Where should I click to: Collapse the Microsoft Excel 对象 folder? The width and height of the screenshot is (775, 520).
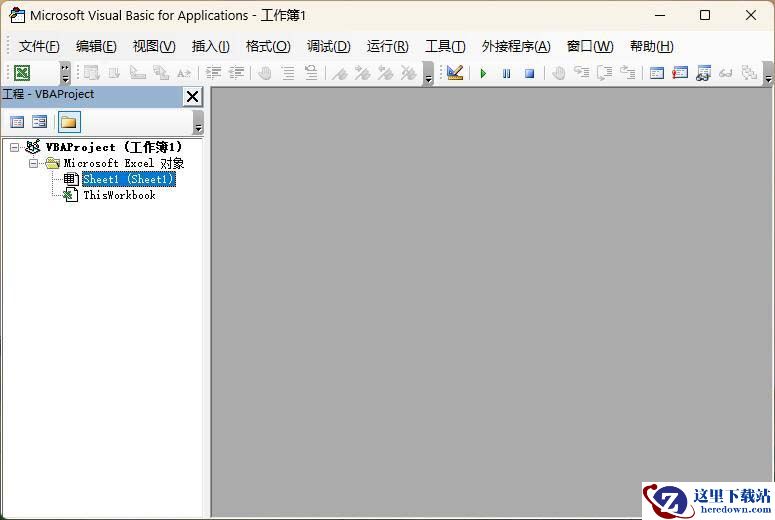coord(33,163)
